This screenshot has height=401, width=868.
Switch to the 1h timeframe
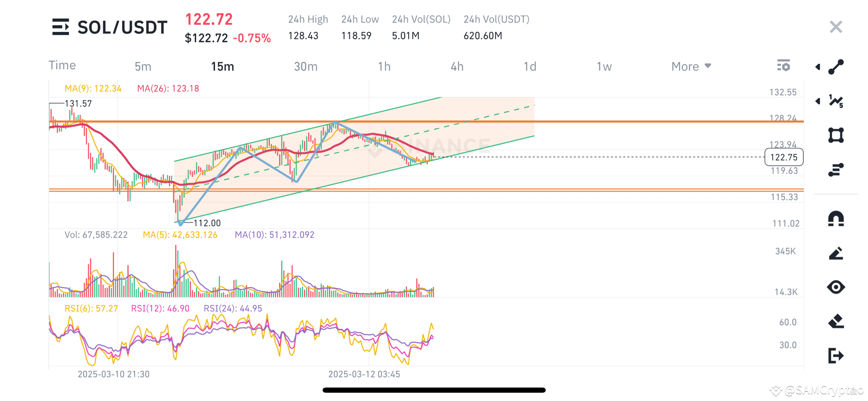click(x=384, y=66)
